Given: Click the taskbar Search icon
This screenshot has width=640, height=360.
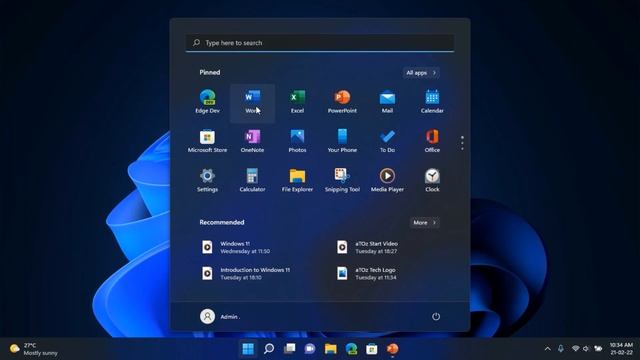Looking at the screenshot, I should click(269, 349).
